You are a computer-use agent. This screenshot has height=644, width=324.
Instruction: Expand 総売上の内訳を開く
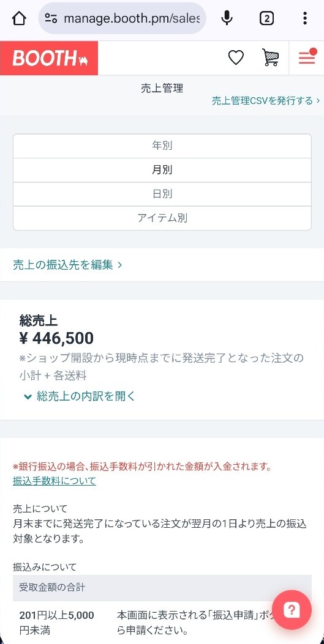click(80, 396)
